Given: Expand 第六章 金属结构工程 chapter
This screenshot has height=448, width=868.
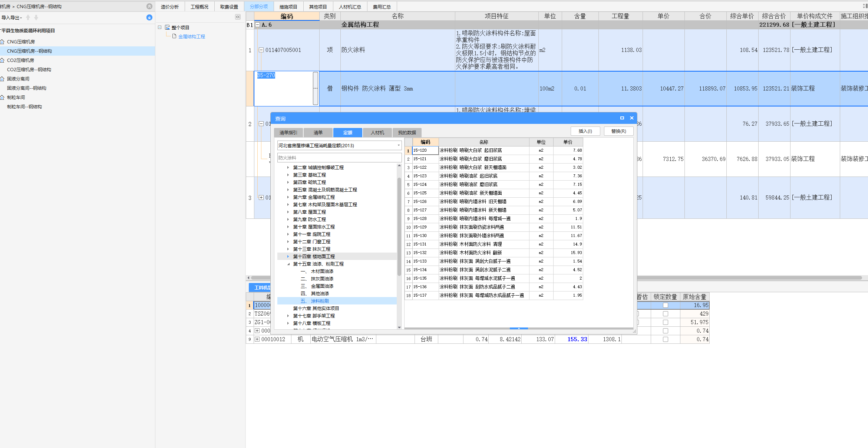Looking at the screenshot, I should click(288, 197).
